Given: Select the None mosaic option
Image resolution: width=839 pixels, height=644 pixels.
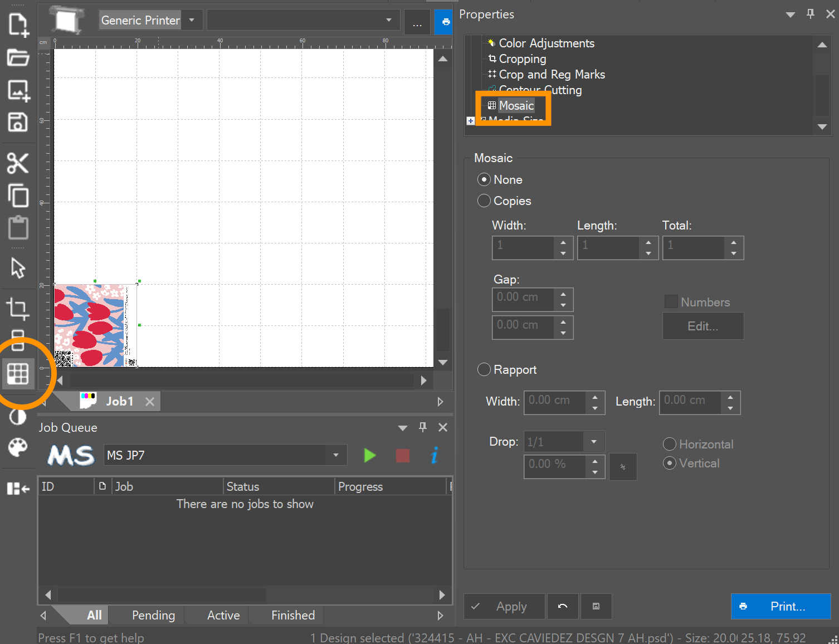Looking at the screenshot, I should point(484,179).
